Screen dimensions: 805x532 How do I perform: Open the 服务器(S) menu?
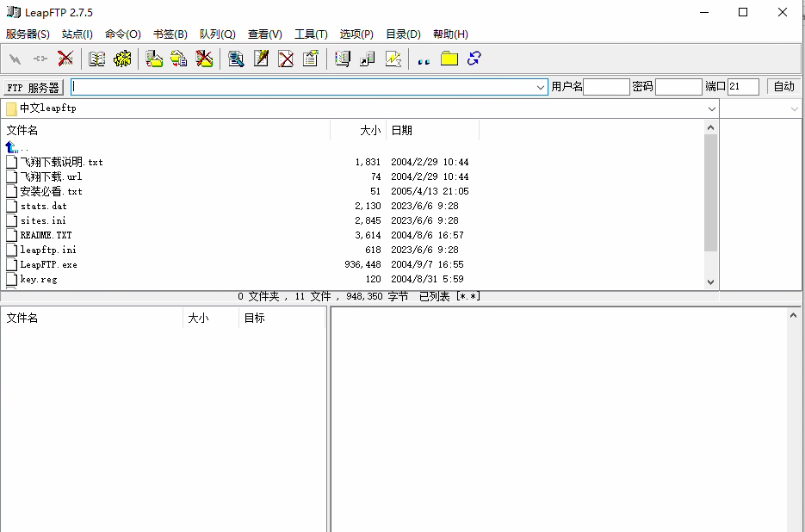[x=28, y=34]
